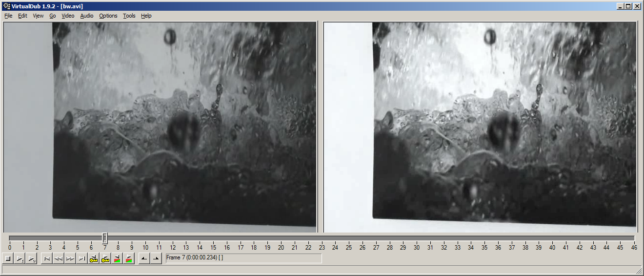644x276 pixels.
Task: Open the File menu
Action: [x=8, y=16]
